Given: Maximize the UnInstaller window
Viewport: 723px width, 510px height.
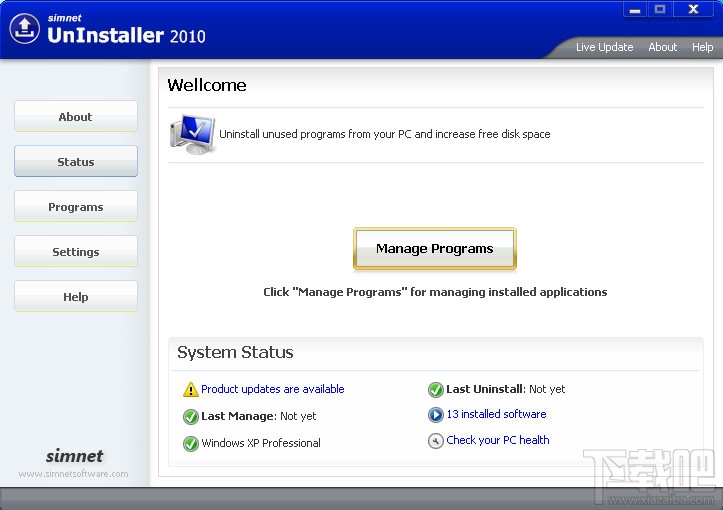Looking at the screenshot, I should tap(660, 9).
